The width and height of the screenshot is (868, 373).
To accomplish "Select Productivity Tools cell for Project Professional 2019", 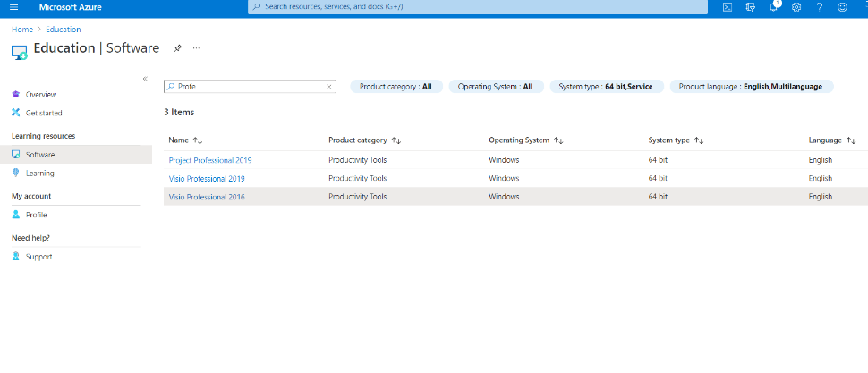I will pyautogui.click(x=358, y=160).
